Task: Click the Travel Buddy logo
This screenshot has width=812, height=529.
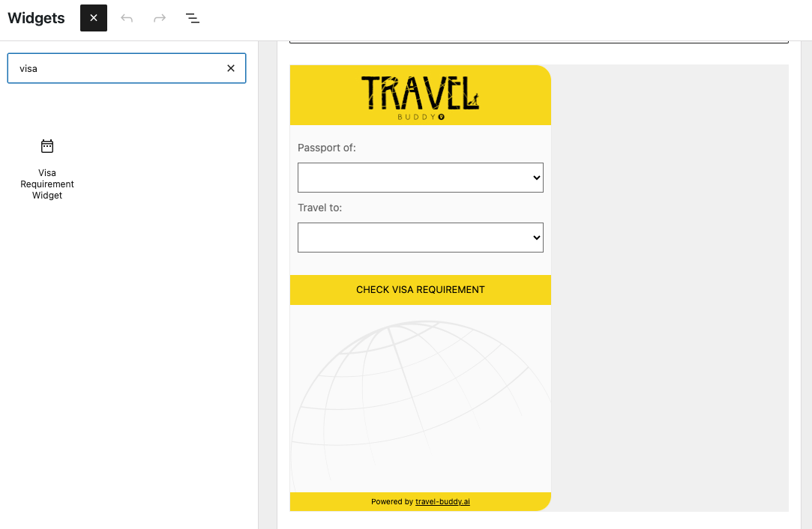Action: [421, 98]
